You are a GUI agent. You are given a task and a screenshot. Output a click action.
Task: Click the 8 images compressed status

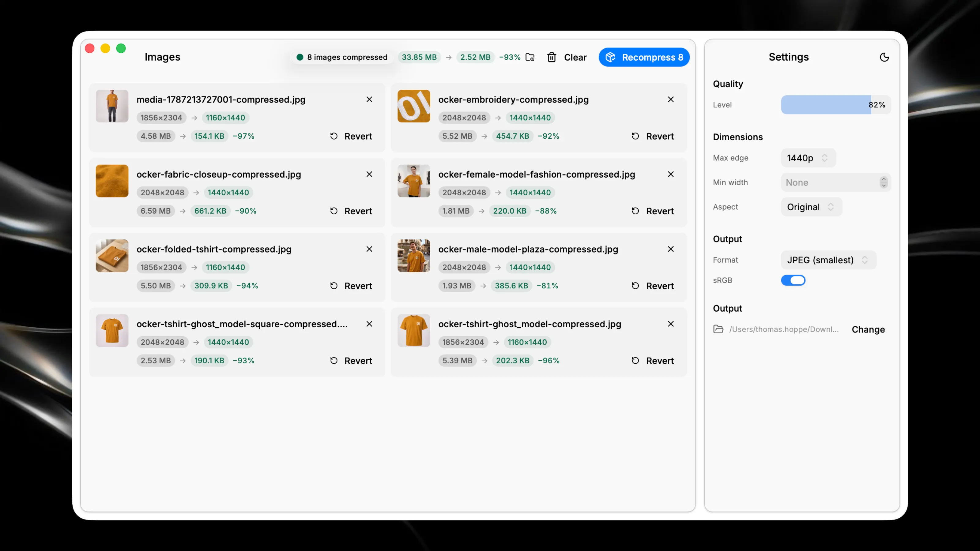click(x=342, y=57)
